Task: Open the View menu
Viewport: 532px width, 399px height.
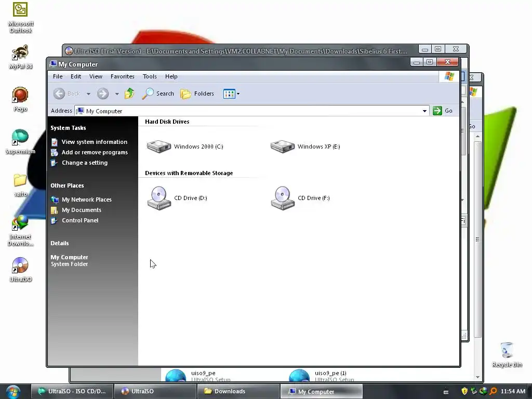Action: (x=96, y=76)
